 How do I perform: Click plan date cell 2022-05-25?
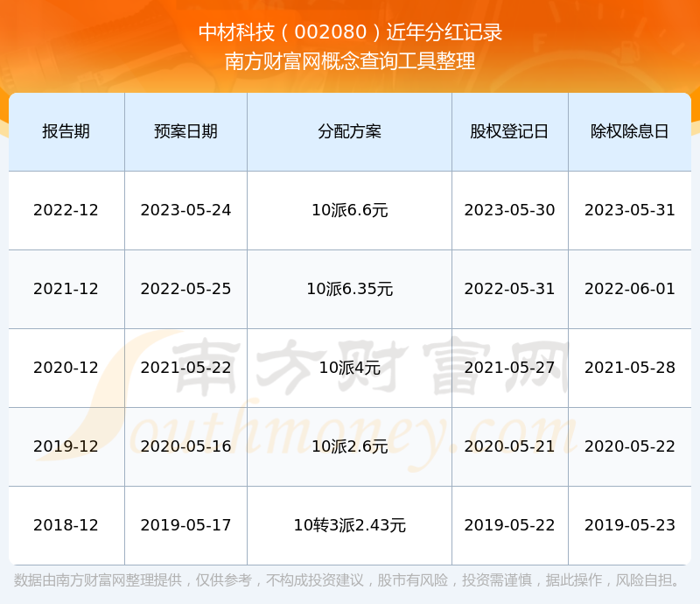pos(185,289)
